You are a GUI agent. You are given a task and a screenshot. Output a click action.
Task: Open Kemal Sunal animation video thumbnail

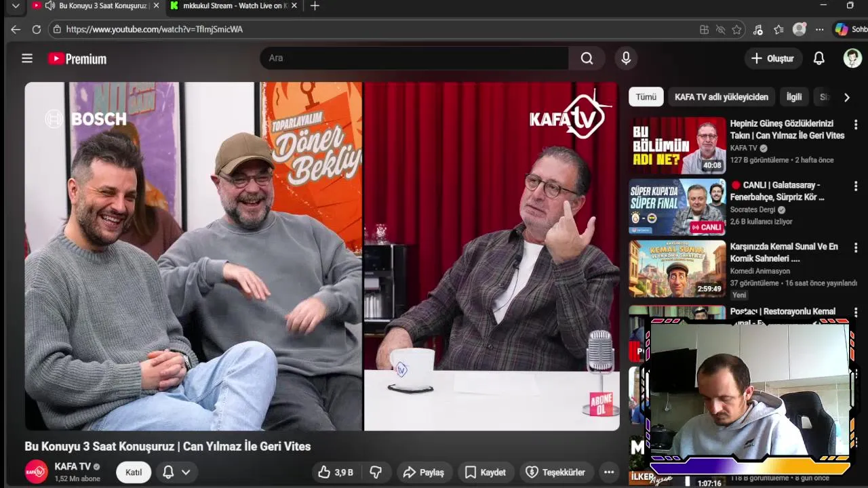(677, 269)
